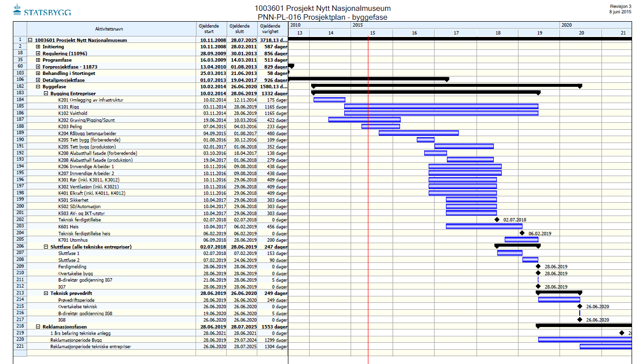
Task: Expand the Initiering phase
Action: coord(38,47)
